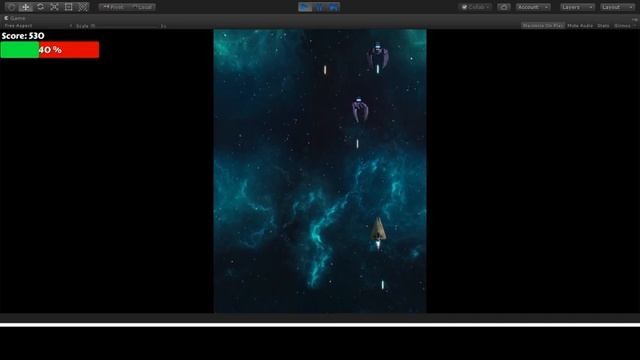The image size is (640, 360).
Task: Open the Free Aspect resolution dropdown
Action: [x=38, y=26]
